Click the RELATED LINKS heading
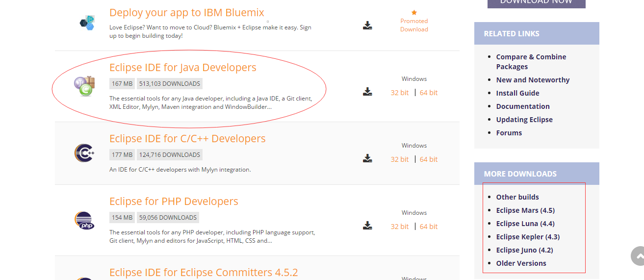The height and width of the screenshot is (280, 644). click(512, 34)
